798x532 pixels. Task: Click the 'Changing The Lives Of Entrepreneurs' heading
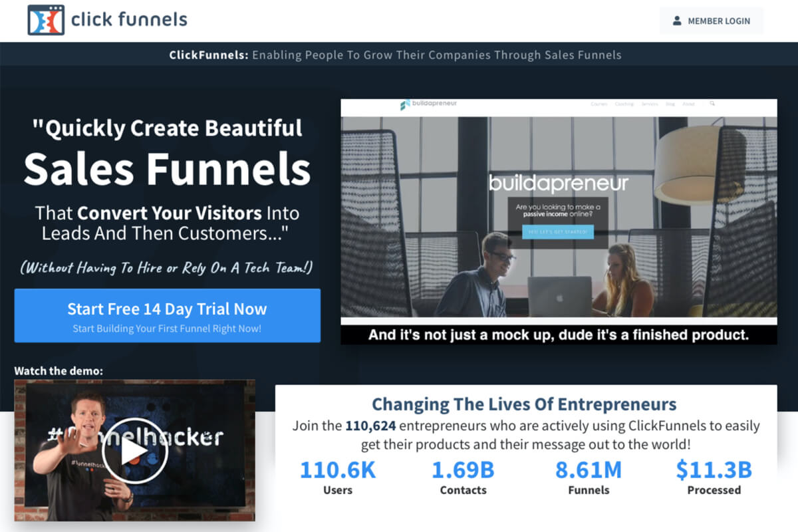[x=524, y=404]
